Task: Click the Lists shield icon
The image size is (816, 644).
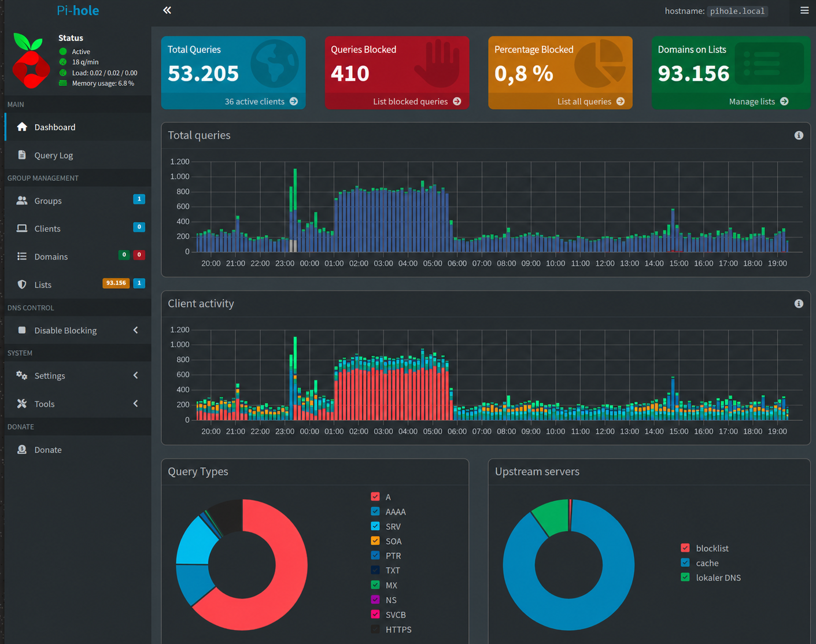Action: (x=22, y=284)
